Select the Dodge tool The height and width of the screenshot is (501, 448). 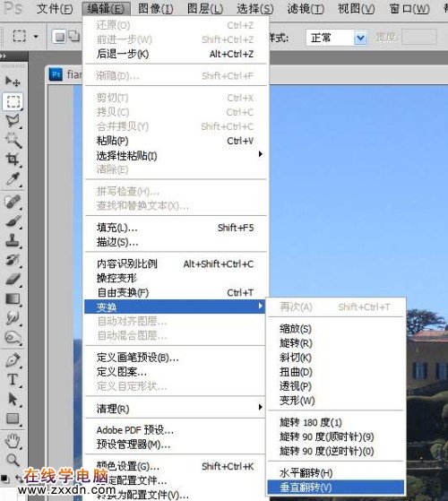(x=13, y=337)
